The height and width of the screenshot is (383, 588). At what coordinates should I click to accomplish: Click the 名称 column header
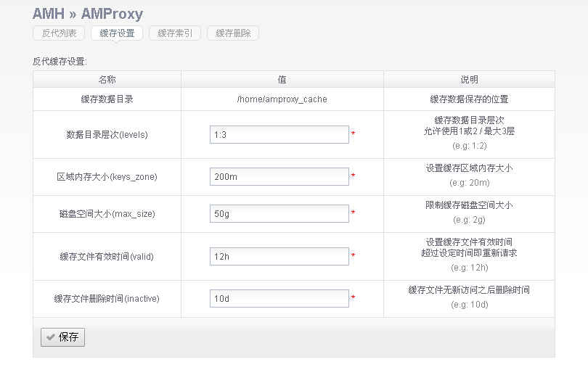tap(107, 80)
